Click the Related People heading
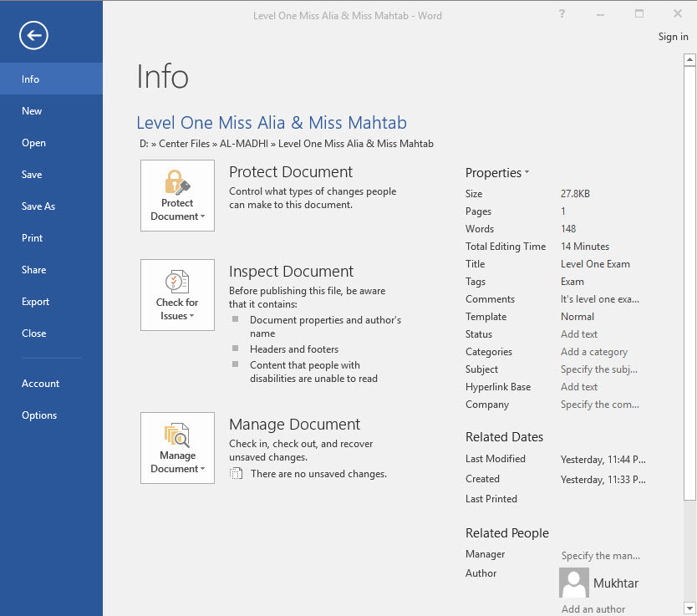This screenshot has width=697, height=616. tap(506, 533)
